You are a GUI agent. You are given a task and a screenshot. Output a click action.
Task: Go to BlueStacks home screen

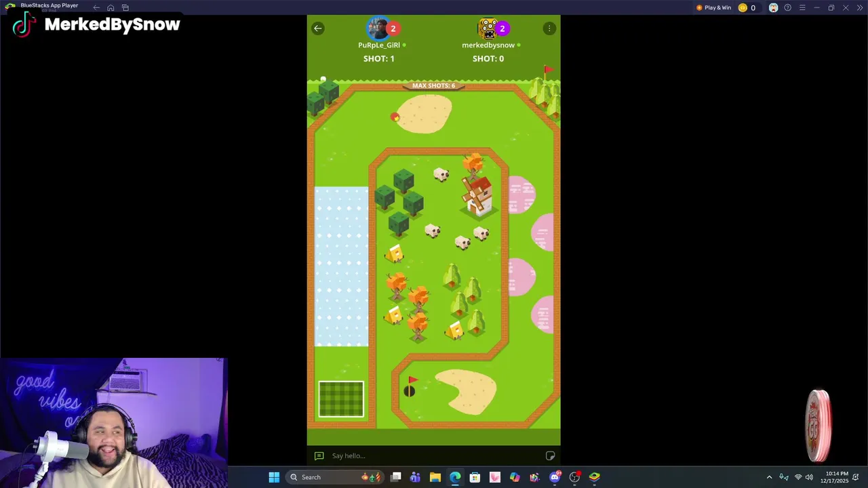tap(111, 7)
